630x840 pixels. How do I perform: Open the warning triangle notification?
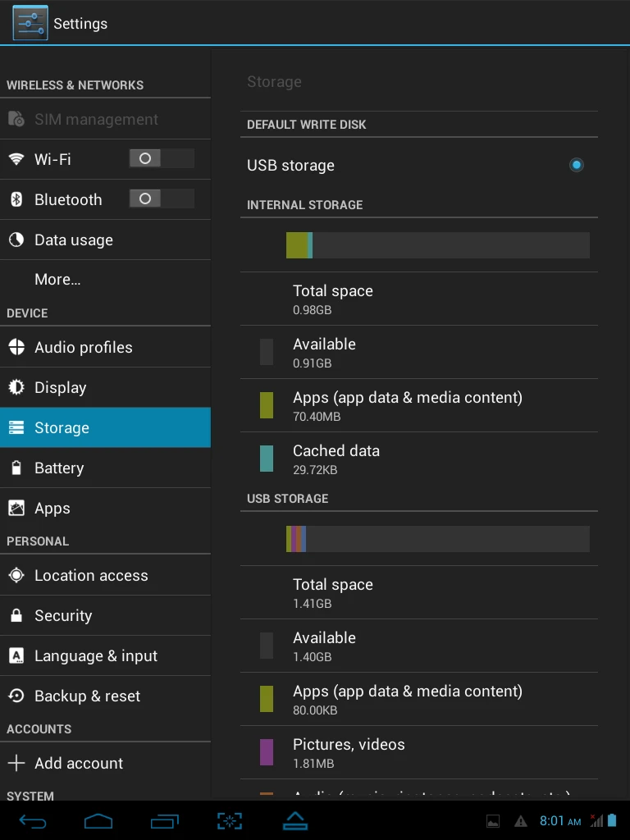point(521,821)
